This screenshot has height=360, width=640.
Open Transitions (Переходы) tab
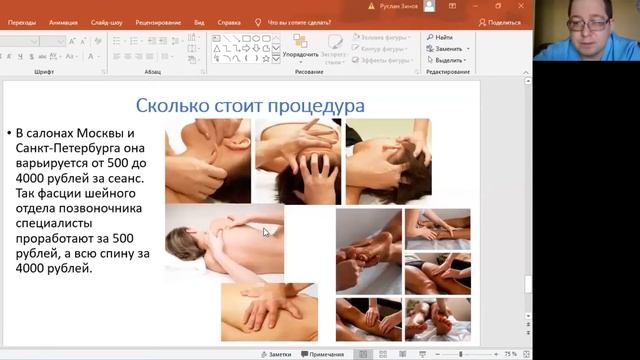click(x=22, y=22)
